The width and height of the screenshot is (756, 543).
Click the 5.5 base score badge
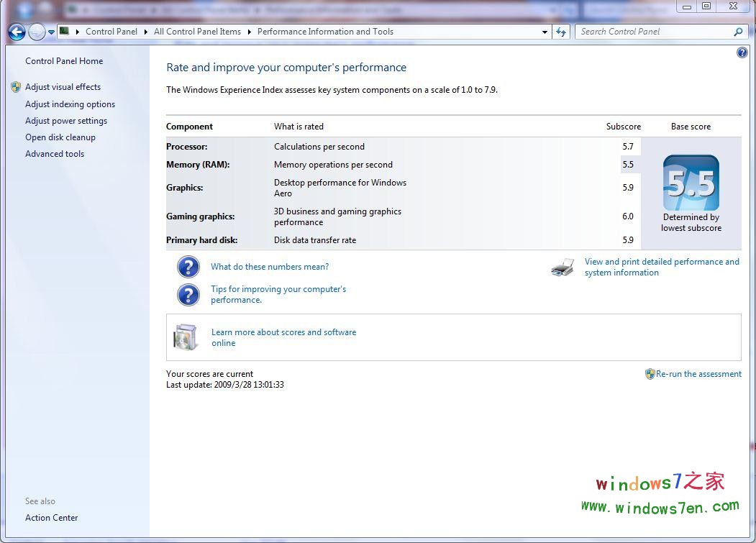click(691, 183)
